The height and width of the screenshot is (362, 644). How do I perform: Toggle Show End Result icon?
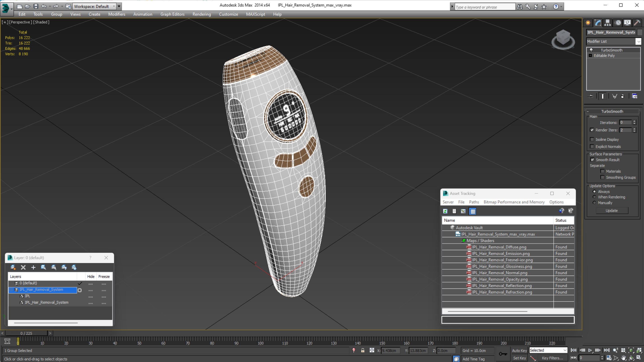[x=602, y=96]
